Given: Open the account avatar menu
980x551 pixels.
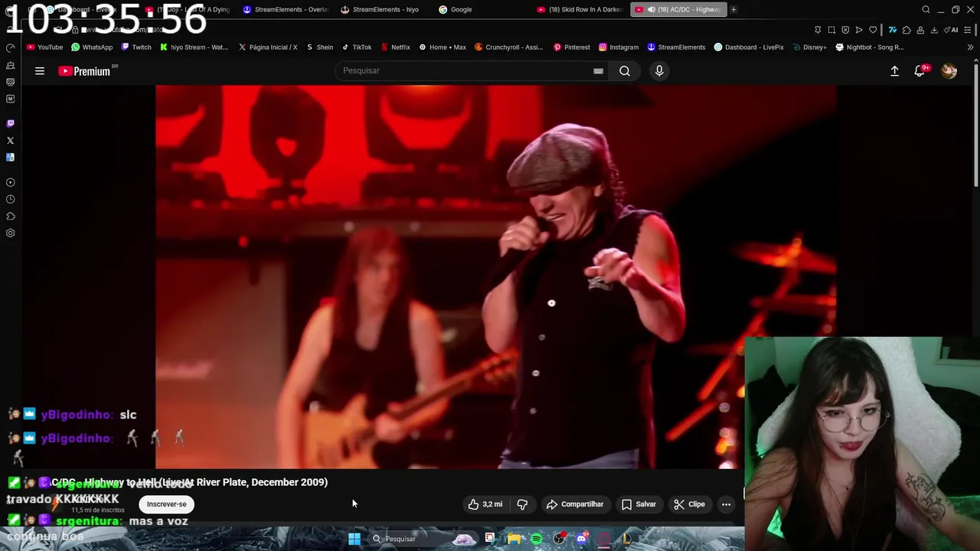Looking at the screenshot, I should tap(949, 70).
